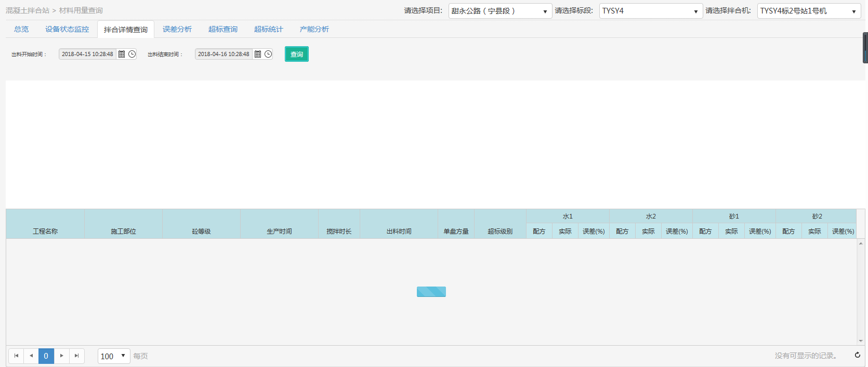Select current page number 0 button
This screenshot has height=367, width=868.
pos(46,356)
